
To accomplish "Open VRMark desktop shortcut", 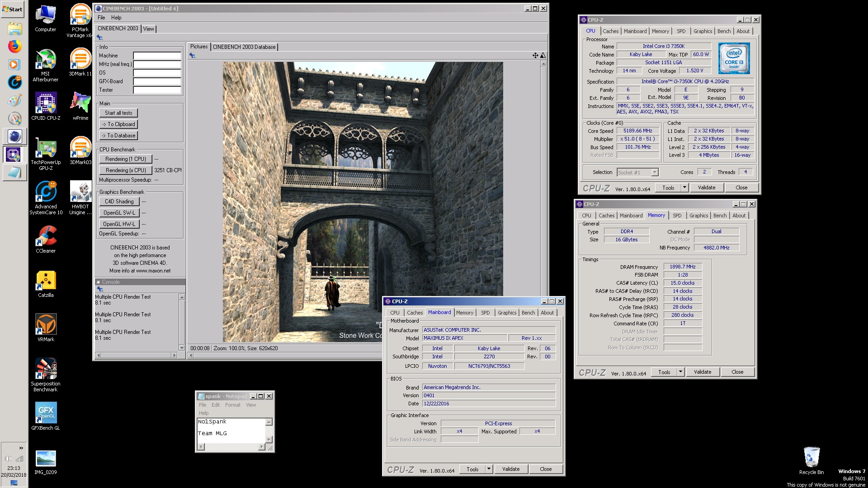I will (46, 328).
